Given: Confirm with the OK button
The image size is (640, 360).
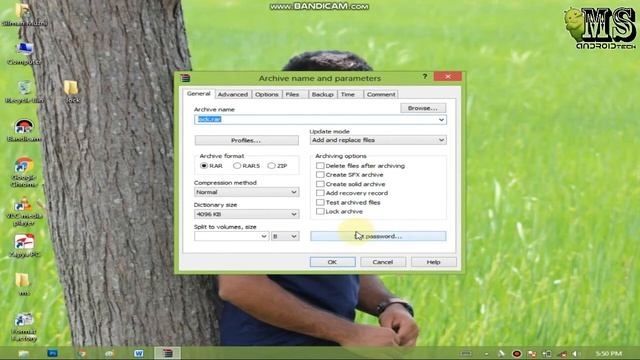Looking at the screenshot, I should (x=332, y=262).
